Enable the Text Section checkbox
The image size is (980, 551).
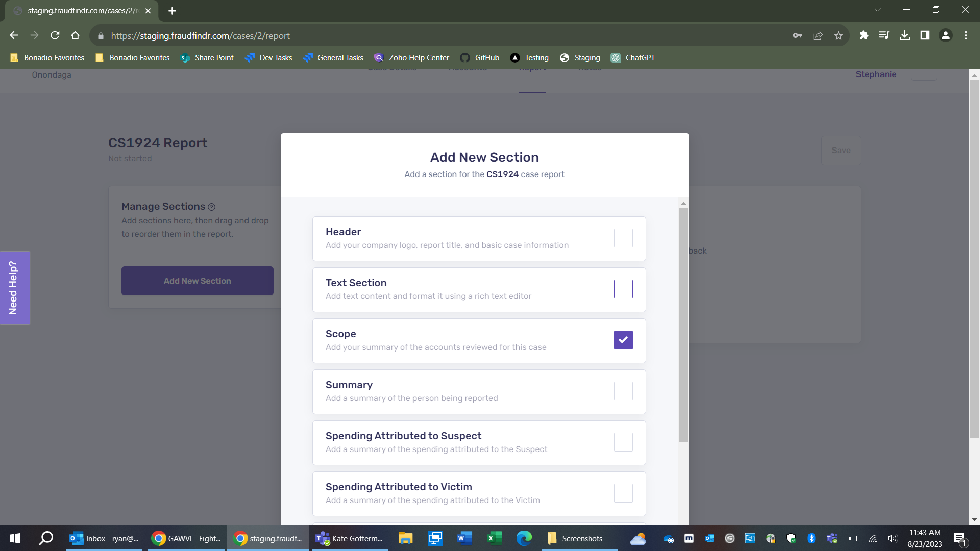(623, 289)
